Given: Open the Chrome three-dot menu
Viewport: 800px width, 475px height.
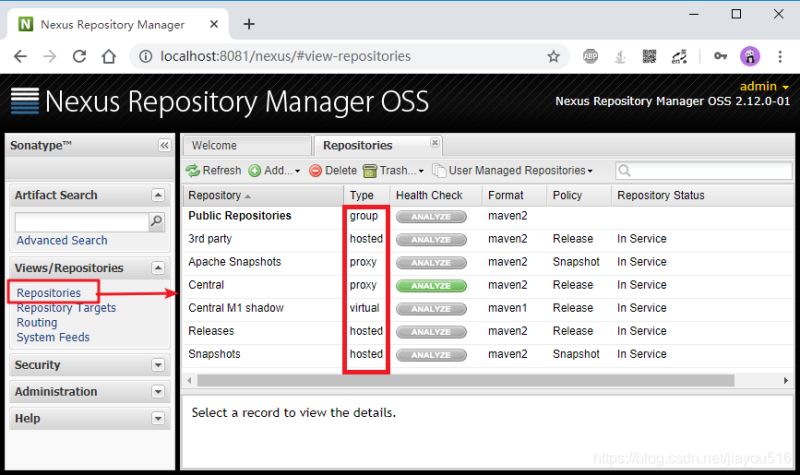Looking at the screenshot, I should (x=780, y=56).
